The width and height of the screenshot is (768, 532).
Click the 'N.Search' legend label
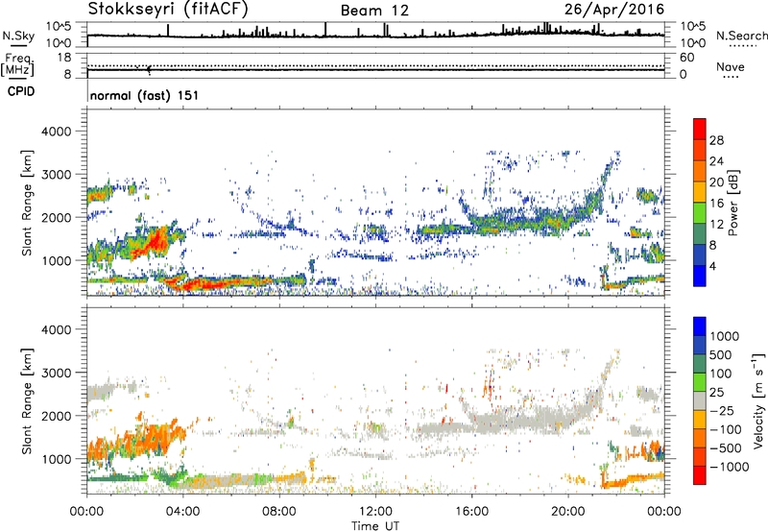click(741, 36)
